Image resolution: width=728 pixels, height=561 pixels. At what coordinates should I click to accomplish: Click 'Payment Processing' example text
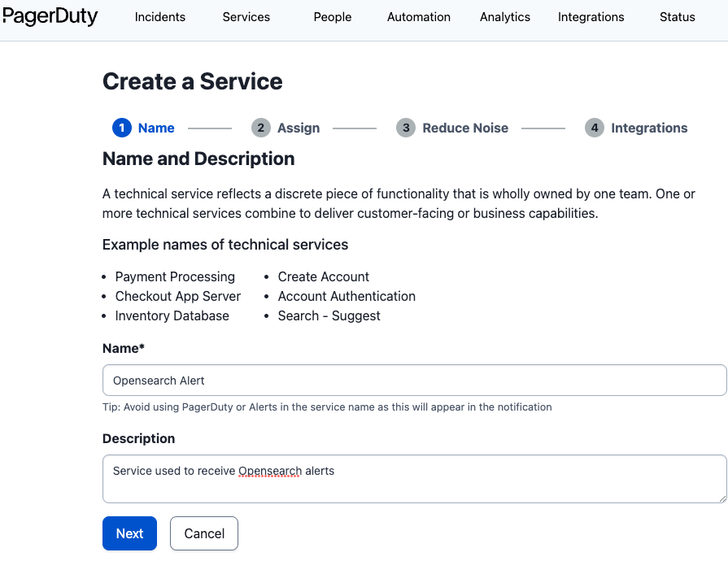(175, 277)
